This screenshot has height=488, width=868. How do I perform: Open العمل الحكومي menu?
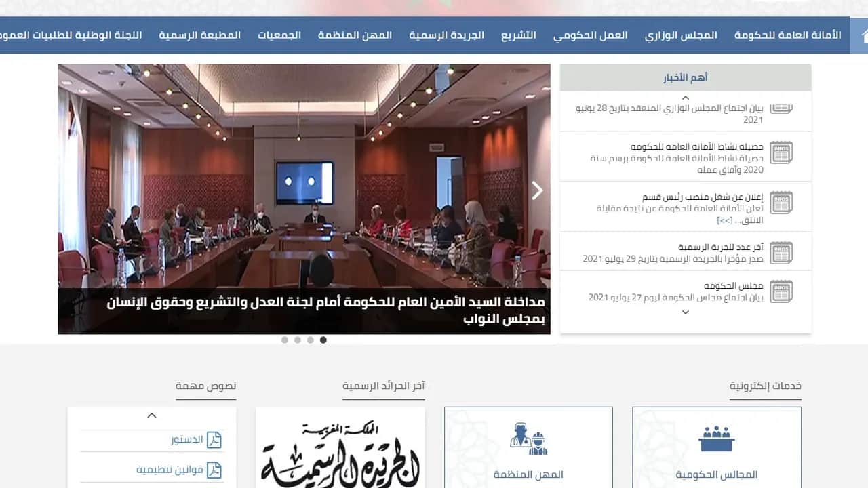click(590, 35)
